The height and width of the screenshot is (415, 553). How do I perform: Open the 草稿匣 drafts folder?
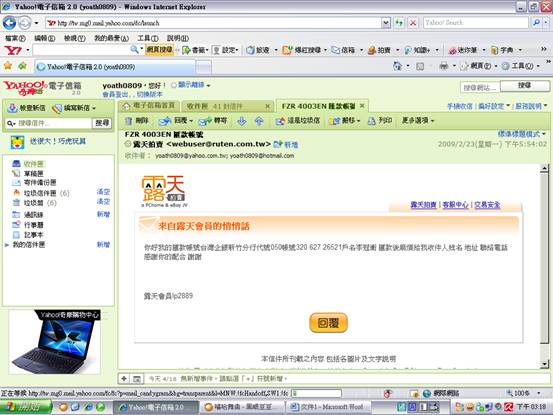(x=34, y=173)
